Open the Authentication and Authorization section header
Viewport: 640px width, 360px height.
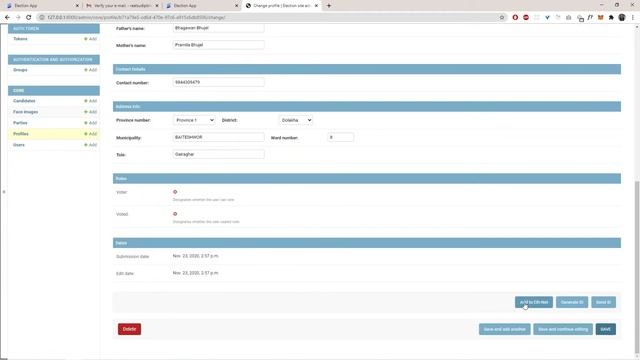(x=53, y=60)
